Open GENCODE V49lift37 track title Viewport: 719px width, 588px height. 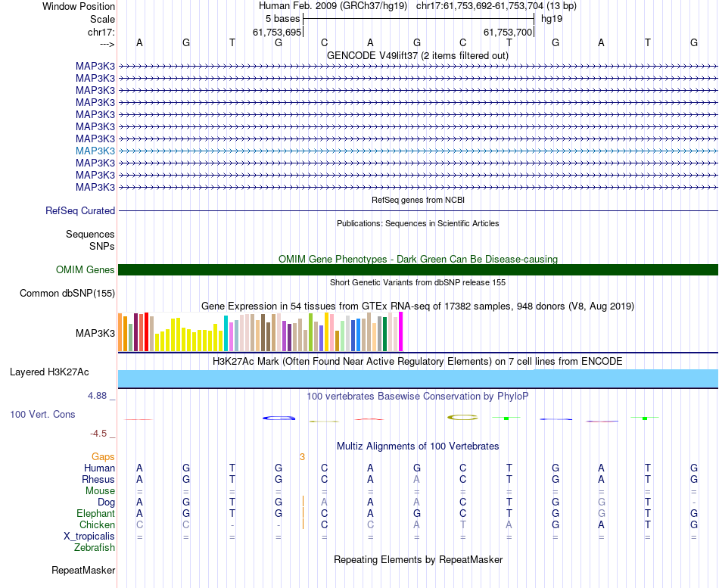pyautogui.click(x=418, y=55)
